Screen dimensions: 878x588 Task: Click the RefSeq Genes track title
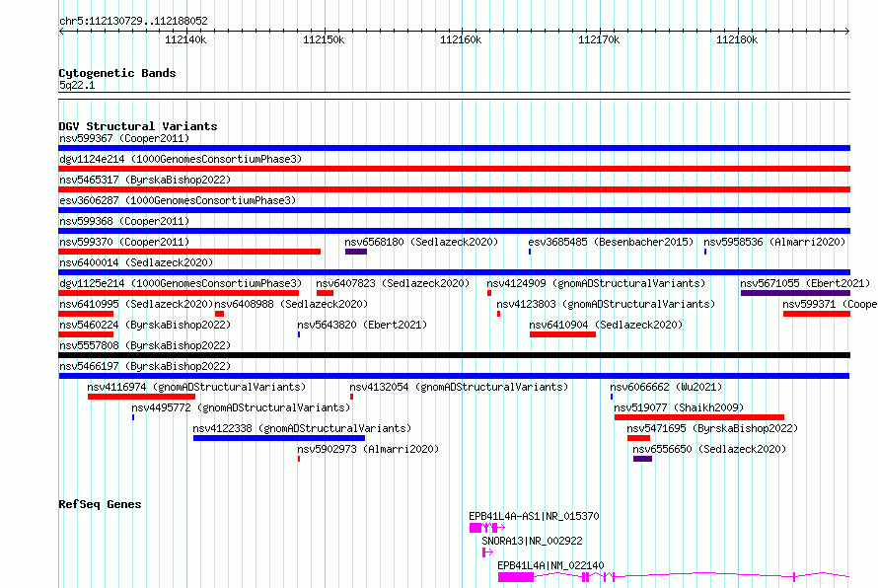100,504
